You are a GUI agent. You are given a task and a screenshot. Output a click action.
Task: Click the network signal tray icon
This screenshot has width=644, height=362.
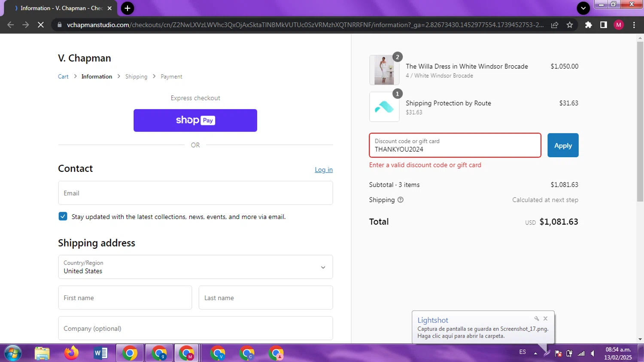[581, 353]
